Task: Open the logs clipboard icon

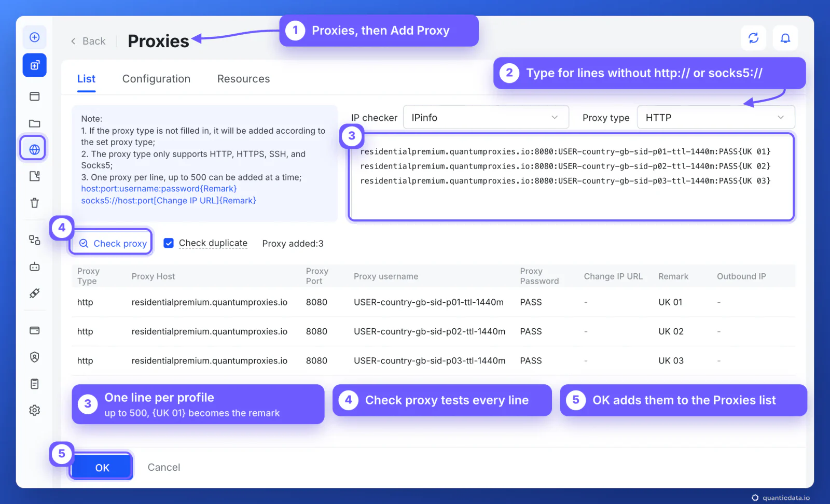Action: tap(35, 384)
